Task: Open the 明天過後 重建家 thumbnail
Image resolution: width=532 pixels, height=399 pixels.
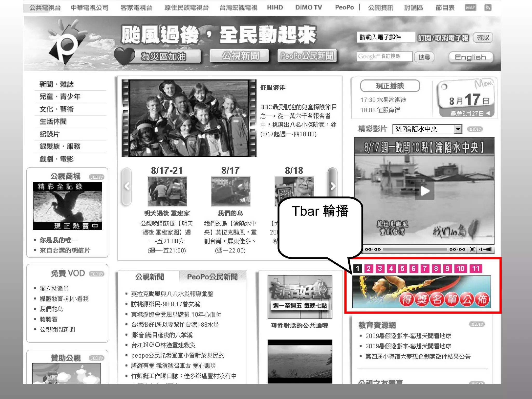Action: click(x=167, y=191)
